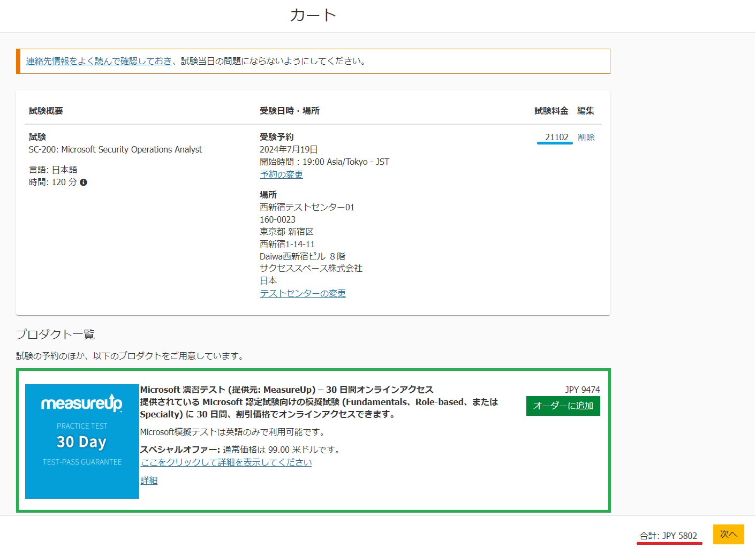Click the 試験料金 column header

point(551,111)
